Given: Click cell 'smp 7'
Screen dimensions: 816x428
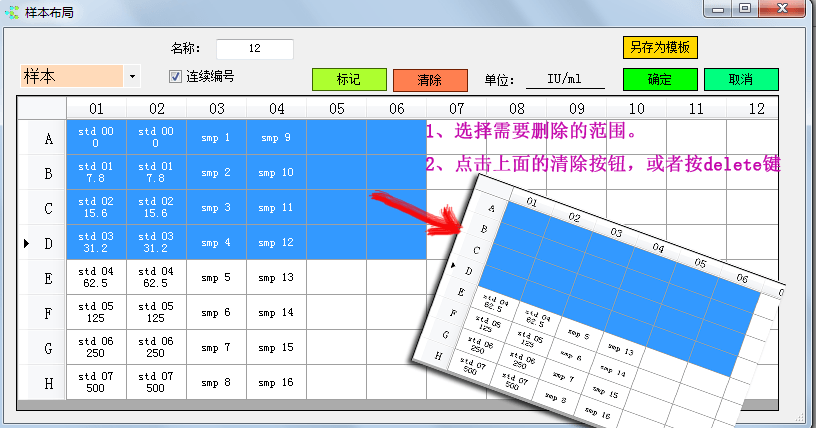Looking at the screenshot, I should [x=216, y=347].
